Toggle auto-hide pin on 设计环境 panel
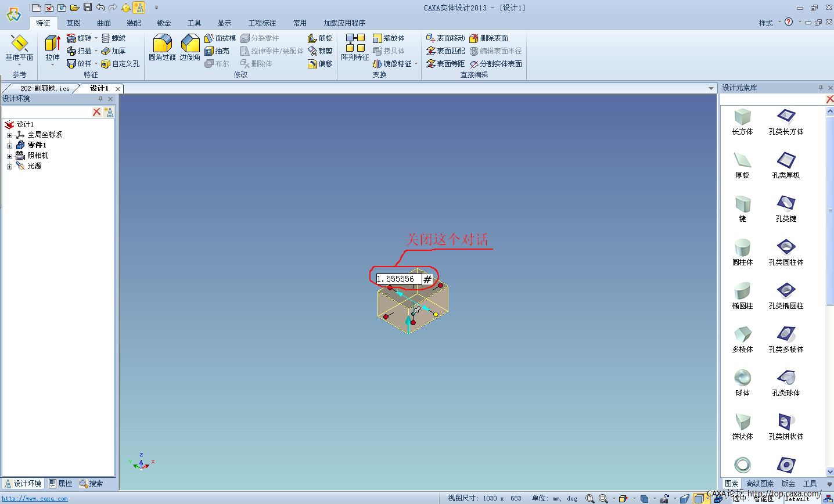 click(x=100, y=99)
